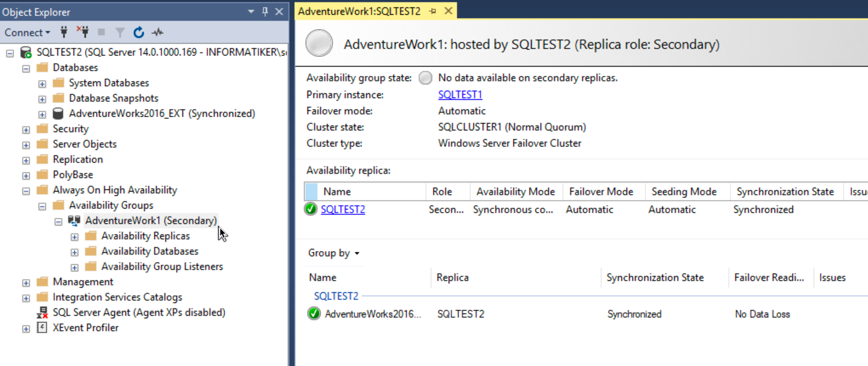Select the AdventureWorks2016... database row name

(x=373, y=314)
